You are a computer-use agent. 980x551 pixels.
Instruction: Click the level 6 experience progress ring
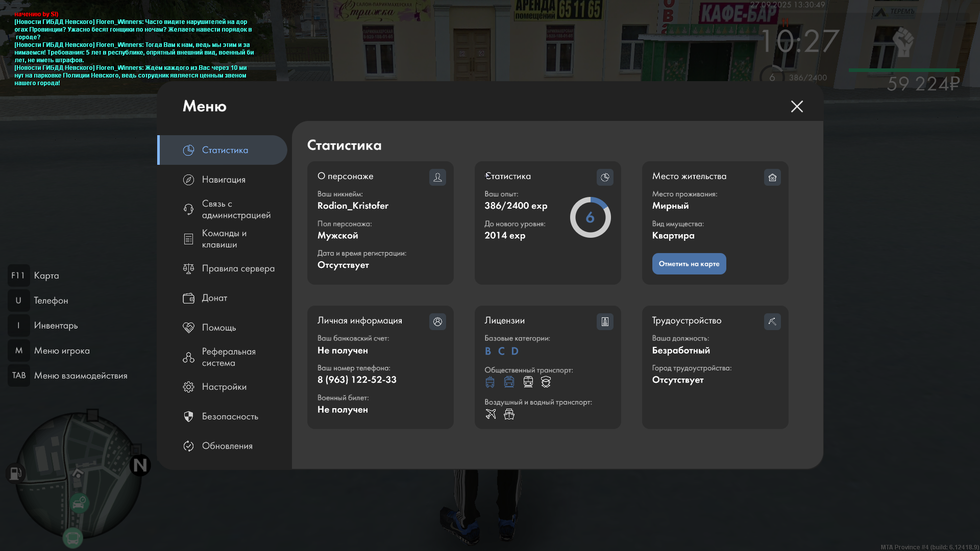coord(590,217)
